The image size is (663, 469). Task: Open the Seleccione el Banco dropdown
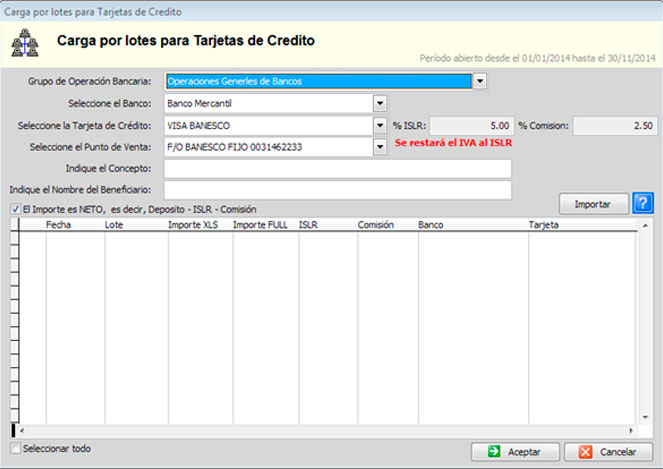pyautogui.click(x=380, y=103)
